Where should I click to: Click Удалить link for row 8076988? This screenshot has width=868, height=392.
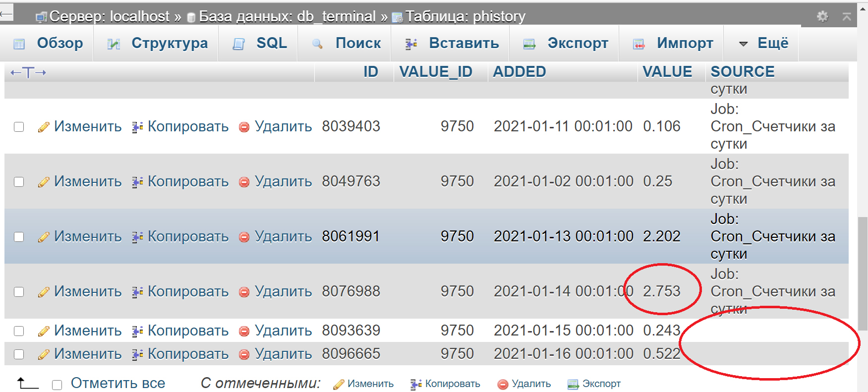[283, 291]
